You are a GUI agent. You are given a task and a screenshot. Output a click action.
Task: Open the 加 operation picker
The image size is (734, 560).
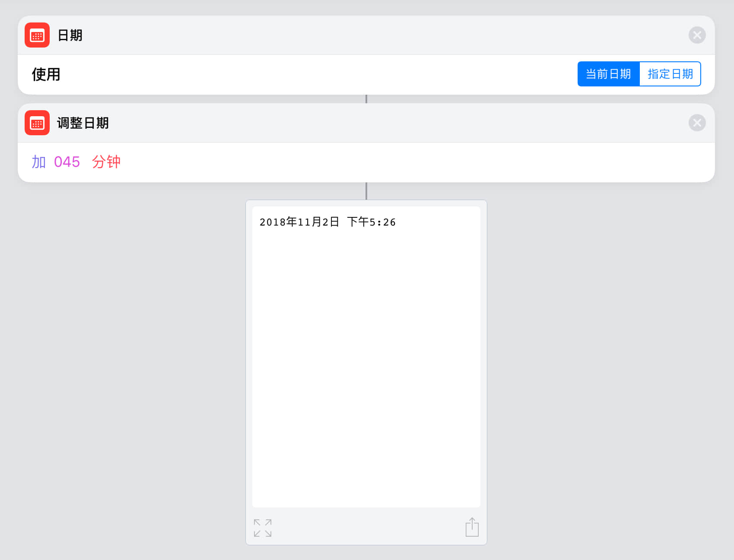click(39, 162)
